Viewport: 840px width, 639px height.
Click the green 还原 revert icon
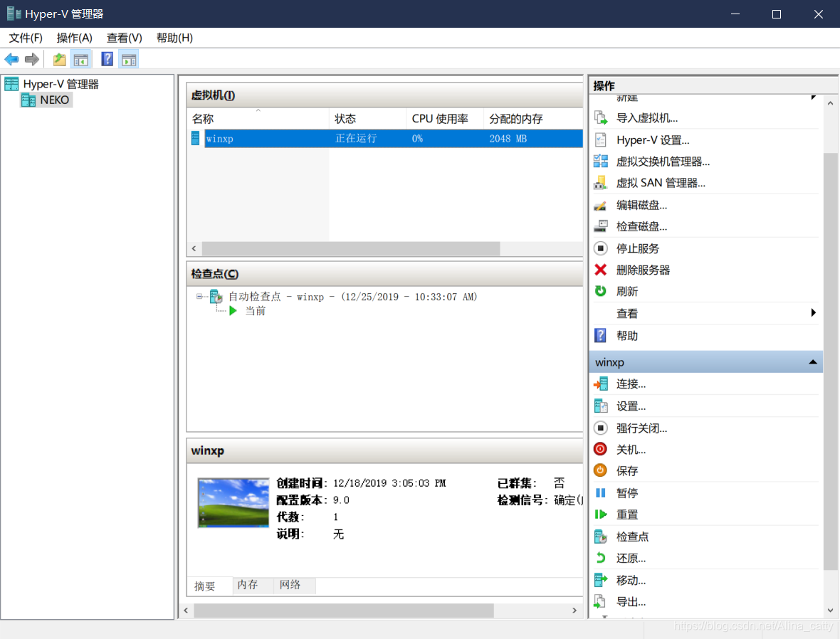click(601, 558)
